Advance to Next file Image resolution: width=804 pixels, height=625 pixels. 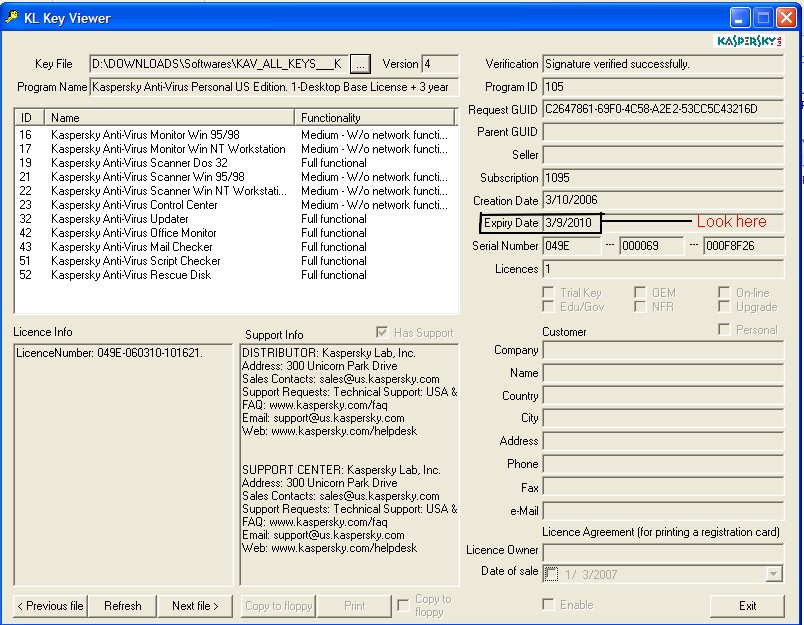coord(195,606)
